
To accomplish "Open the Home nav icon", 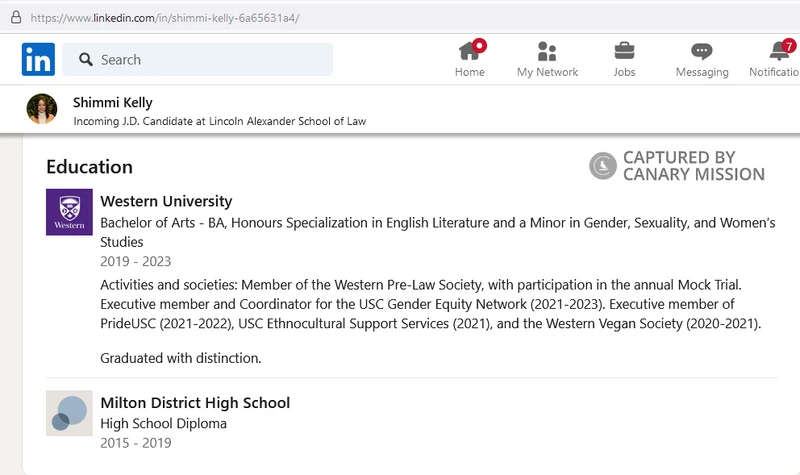I will tap(469, 51).
